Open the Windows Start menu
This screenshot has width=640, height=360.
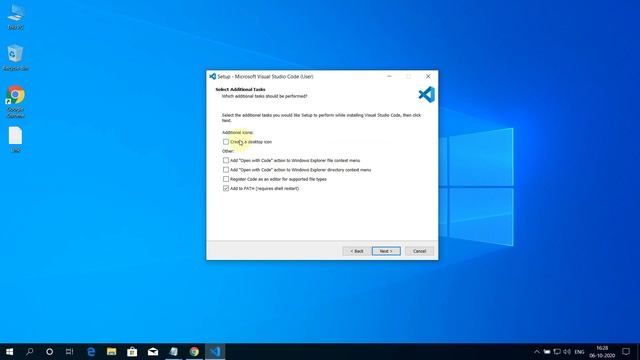(9, 351)
